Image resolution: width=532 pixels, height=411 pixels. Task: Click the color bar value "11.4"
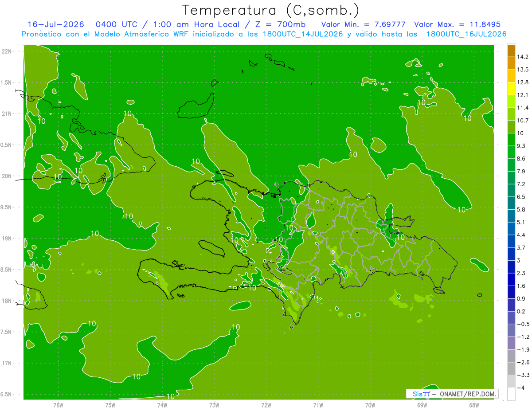pos(523,108)
